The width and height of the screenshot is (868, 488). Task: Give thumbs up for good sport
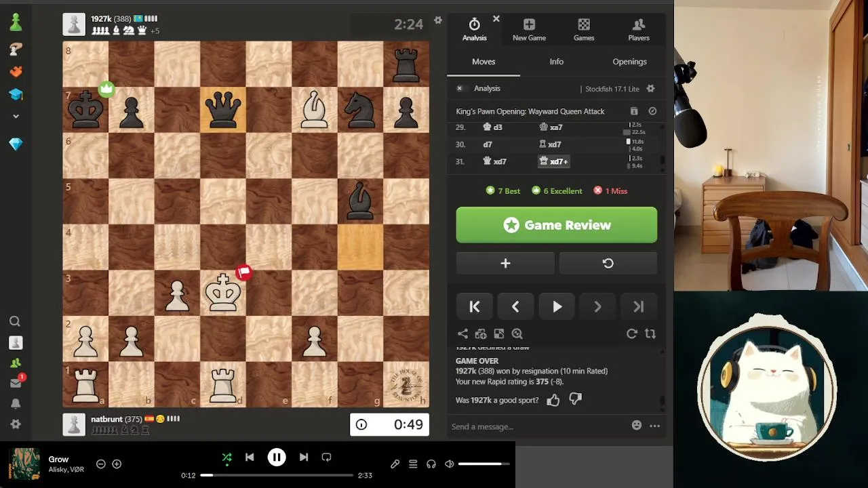click(553, 400)
